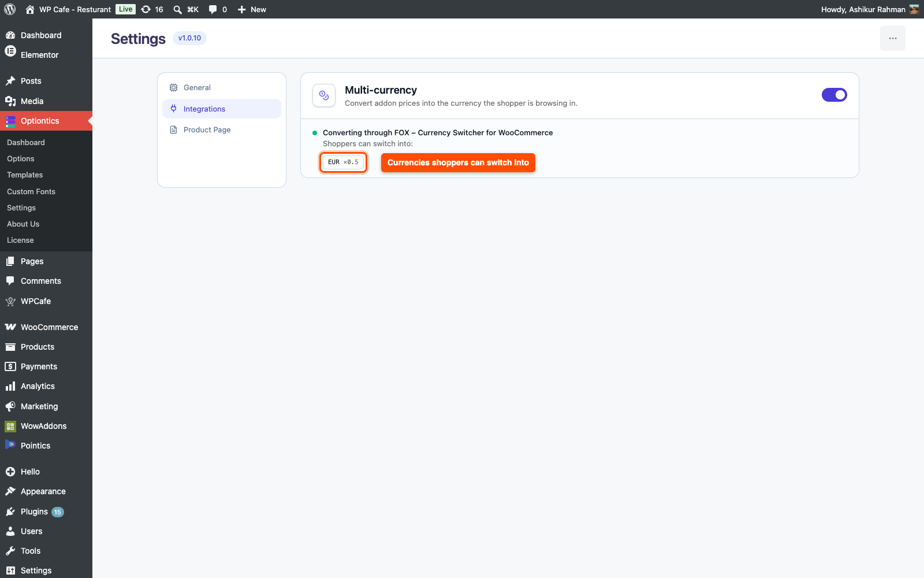
Task: Click the Appearance brush icon
Action: point(10,491)
